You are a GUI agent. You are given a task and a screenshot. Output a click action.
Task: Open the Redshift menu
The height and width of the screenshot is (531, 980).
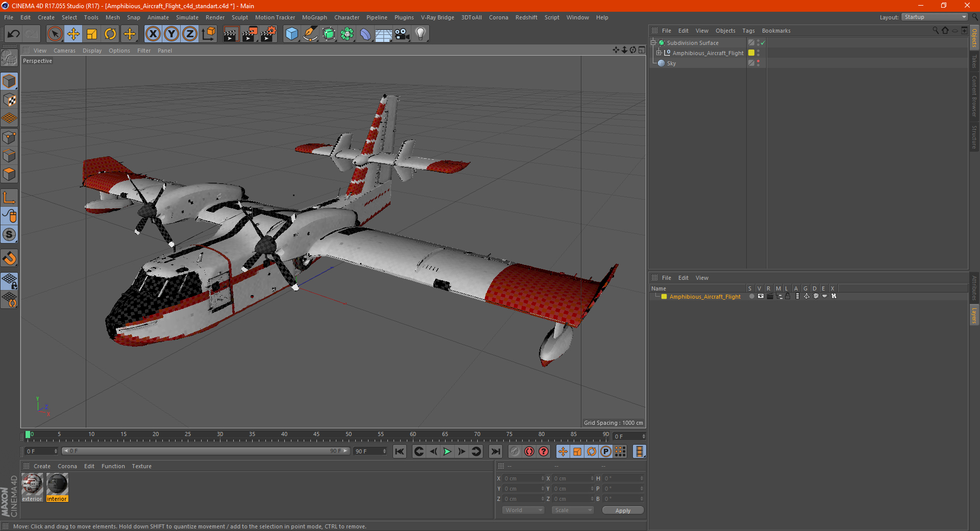point(526,17)
